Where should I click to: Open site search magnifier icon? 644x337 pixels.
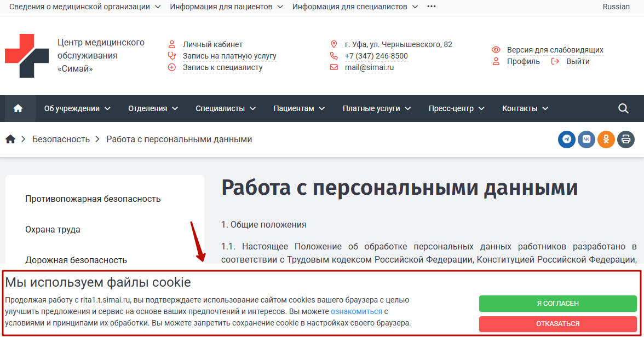(x=623, y=108)
